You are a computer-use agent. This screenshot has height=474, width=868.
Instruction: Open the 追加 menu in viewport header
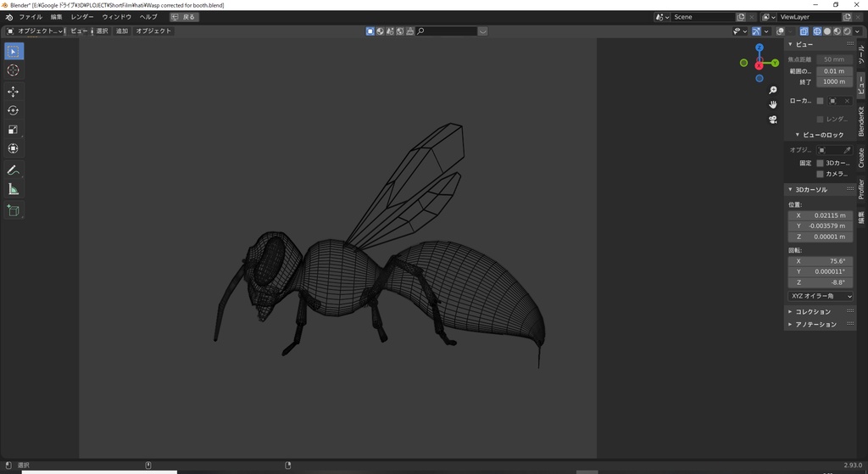pyautogui.click(x=122, y=31)
